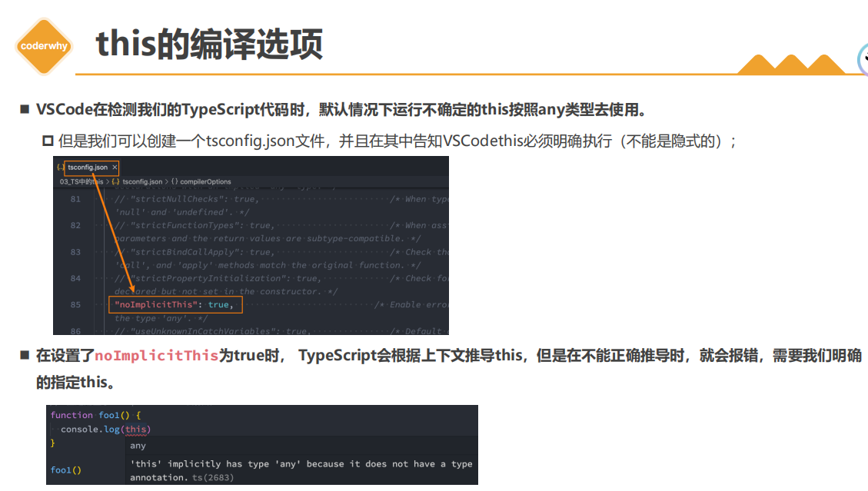Click the JSON file icon on tsconfig.json tab

(61, 168)
